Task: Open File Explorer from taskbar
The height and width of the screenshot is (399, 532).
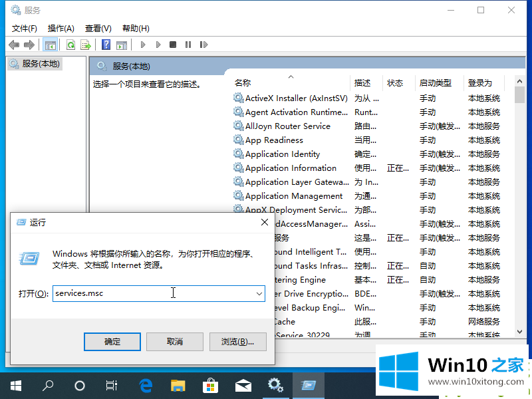Action: point(178,386)
